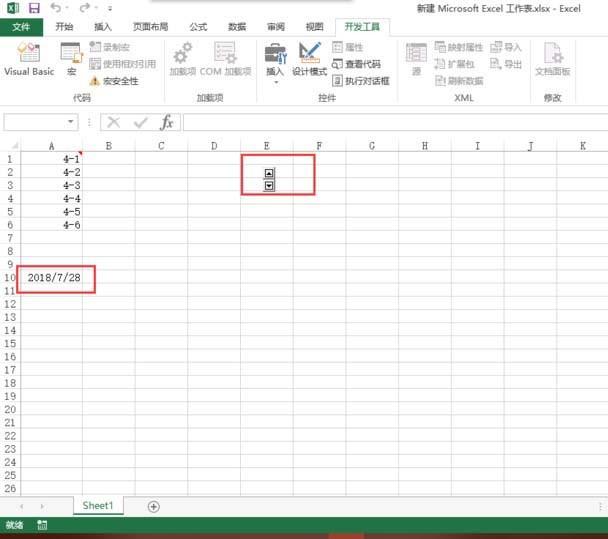Click Refresh Data (刷新数据)

pyautogui.click(x=458, y=81)
